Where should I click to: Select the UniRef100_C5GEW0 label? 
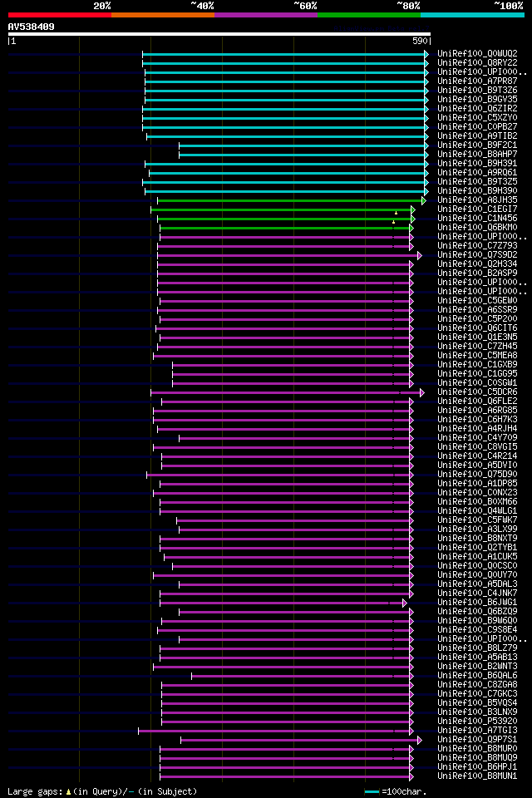click(x=477, y=301)
